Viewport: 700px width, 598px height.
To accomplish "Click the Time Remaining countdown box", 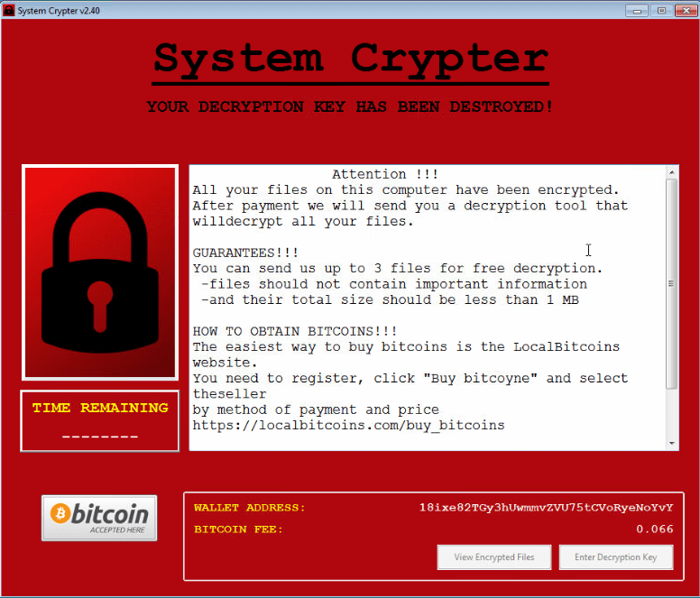I will click(x=100, y=421).
